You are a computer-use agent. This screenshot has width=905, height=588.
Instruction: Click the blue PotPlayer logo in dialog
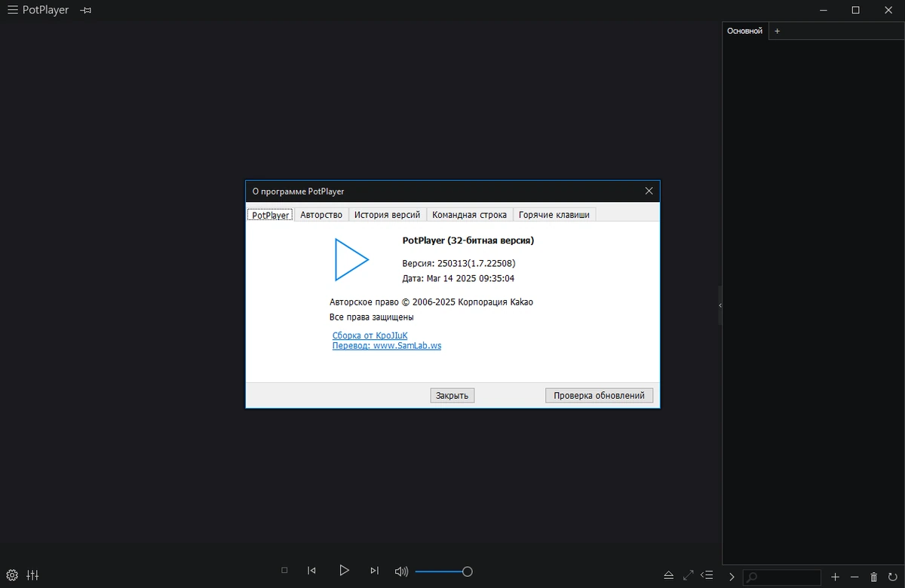pyautogui.click(x=351, y=259)
